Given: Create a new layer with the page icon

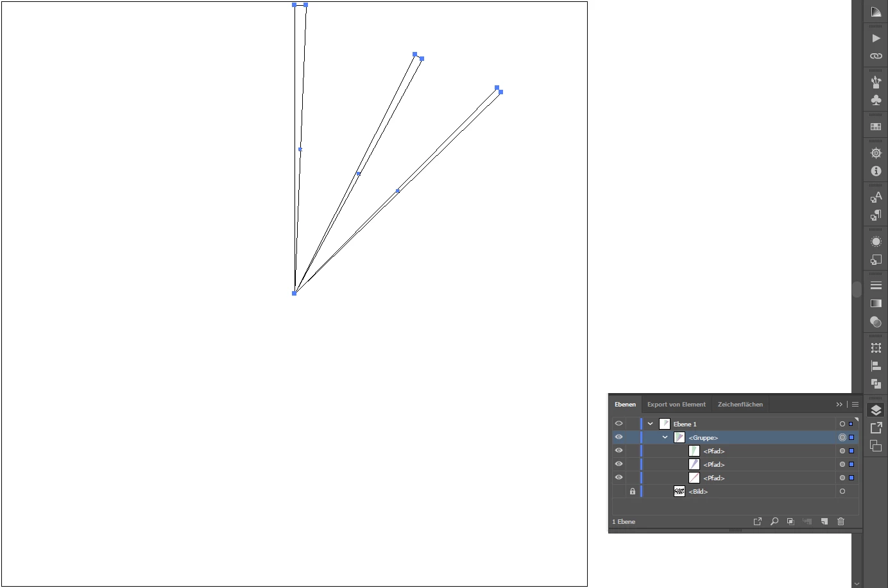Looking at the screenshot, I should pos(824,521).
